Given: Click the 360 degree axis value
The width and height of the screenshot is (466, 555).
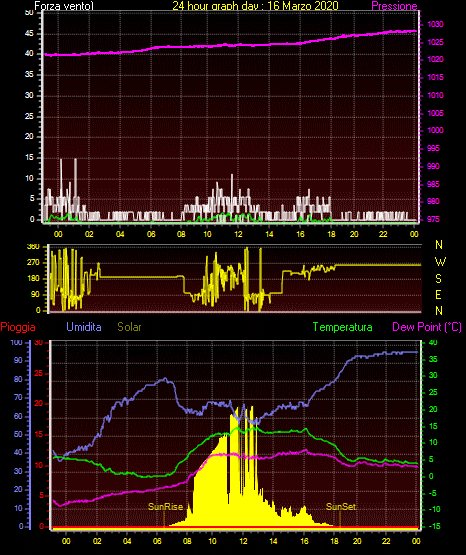Looking at the screenshot, I should click(33, 247).
